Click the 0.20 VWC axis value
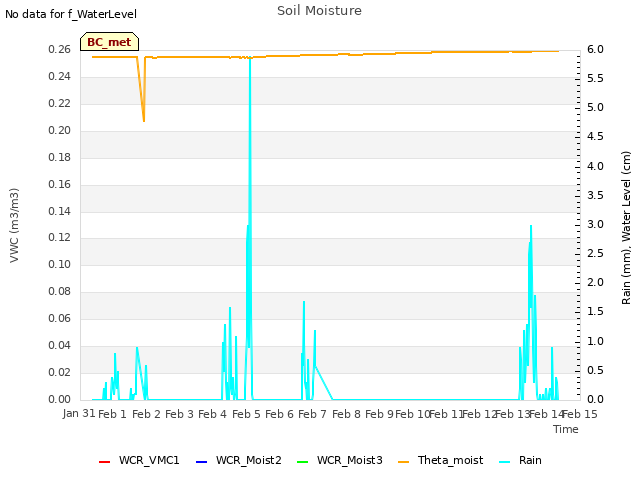The height and width of the screenshot is (480, 640). pos(59,130)
